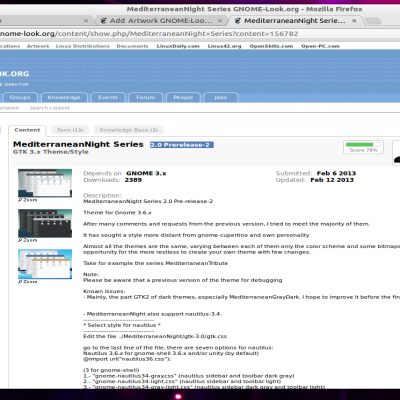Click the highlighted 2.0 Prerelease-2 version text
The height and width of the screenshot is (400, 400).
pos(182,145)
